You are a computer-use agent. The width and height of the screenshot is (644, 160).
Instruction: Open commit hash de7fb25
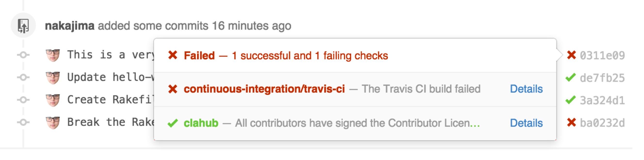coord(602,78)
